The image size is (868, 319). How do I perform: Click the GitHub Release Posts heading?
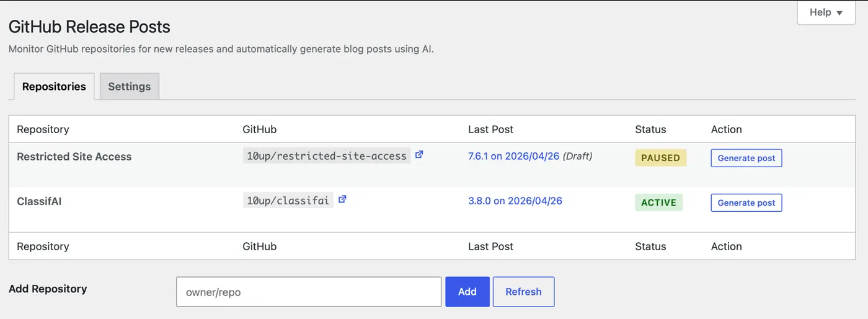[89, 27]
